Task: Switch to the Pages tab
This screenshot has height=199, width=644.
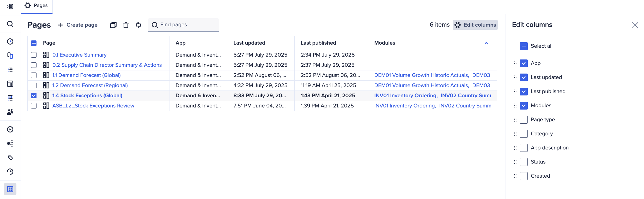Action: 37,6
